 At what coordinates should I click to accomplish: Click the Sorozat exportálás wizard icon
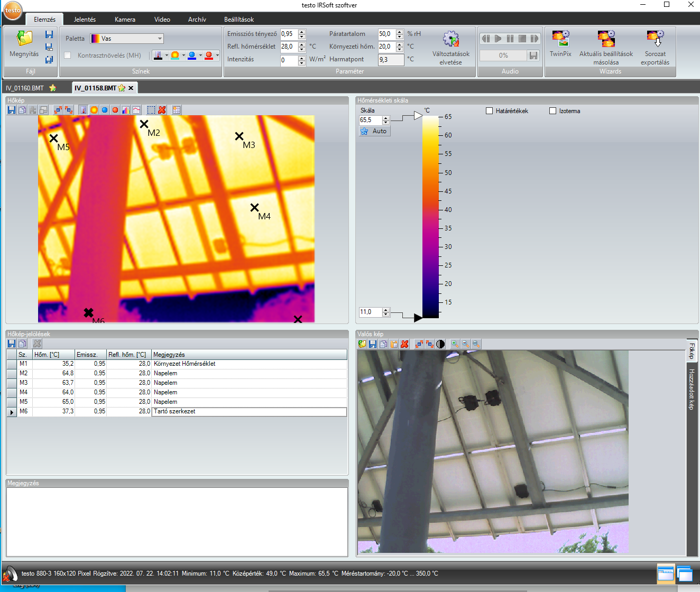(655, 39)
